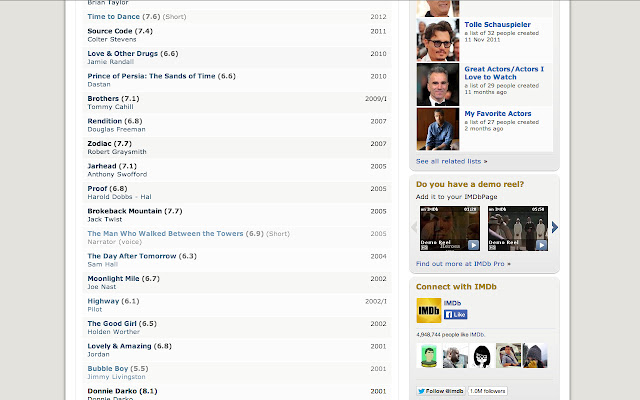This screenshot has width=640, height=400.
Task: Open Bubble Boy film page
Action: click(x=108, y=368)
